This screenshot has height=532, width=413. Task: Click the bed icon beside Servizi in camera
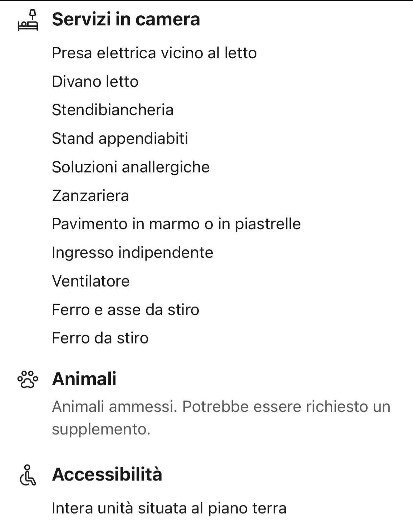click(x=28, y=20)
